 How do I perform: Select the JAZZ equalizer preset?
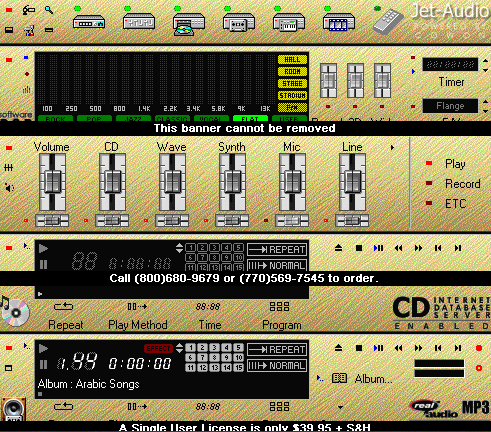coord(133,118)
